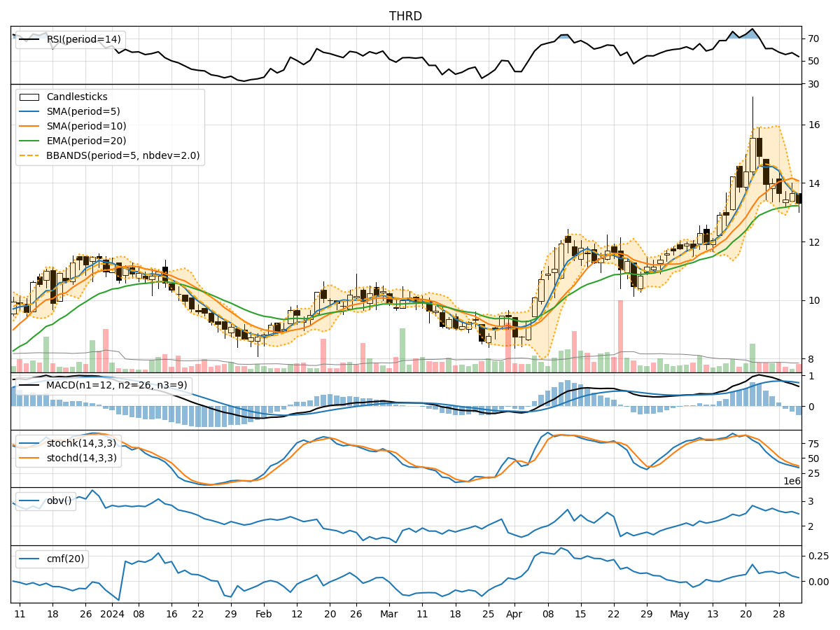This screenshot has height=630, width=840.
Task: Select the SMA(period=10) orange line marker
Action: 29,127
